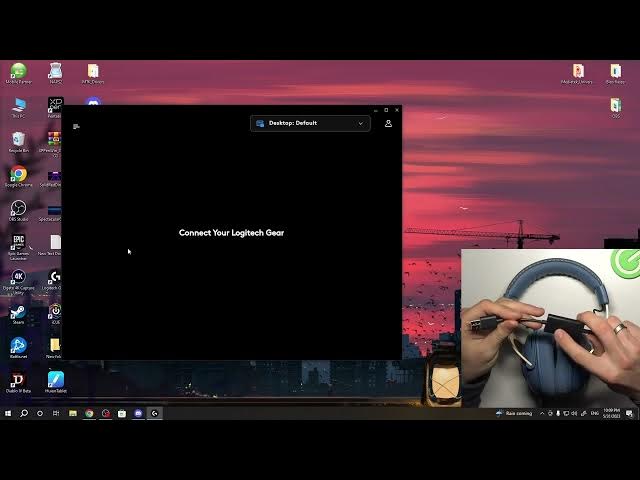The height and width of the screenshot is (480, 640).
Task: Open Task View on the taskbar
Action: click(56, 413)
